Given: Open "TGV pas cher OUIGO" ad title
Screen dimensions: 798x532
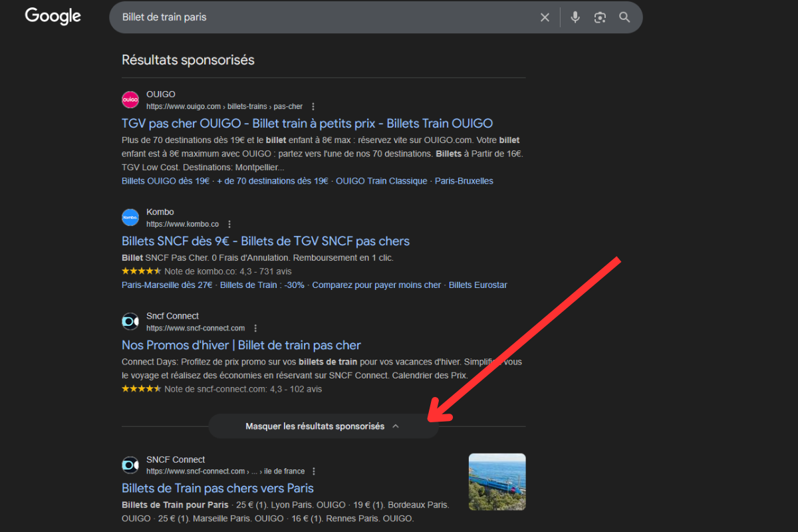Looking at the screenshot, I should (x=307, y=124).
